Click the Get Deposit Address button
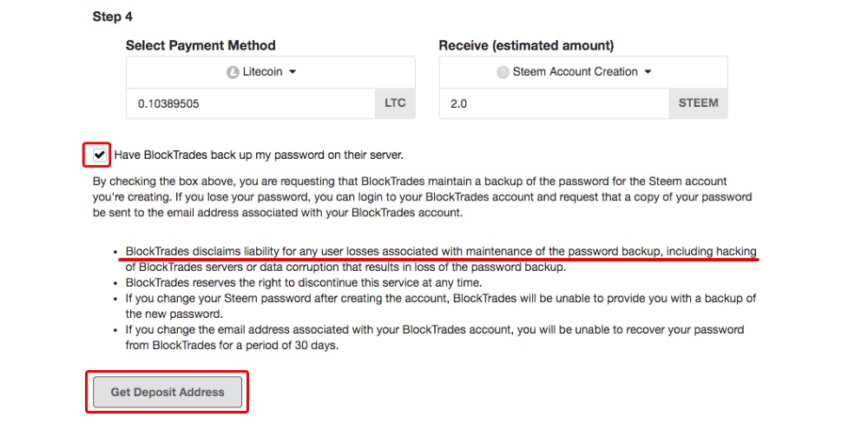The height and width of the screenshot is (430, 868). (168, 393)
